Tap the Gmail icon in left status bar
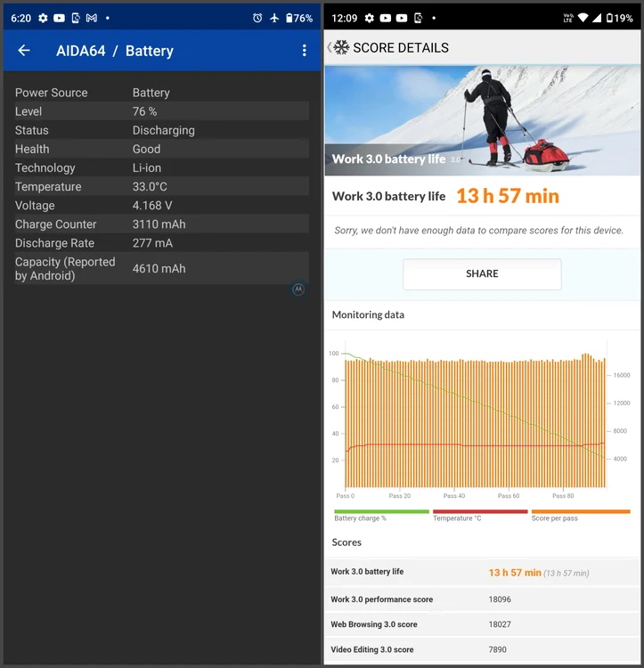Image resolution: width=644 pixels, height=668 pixels. pos(92,18)
